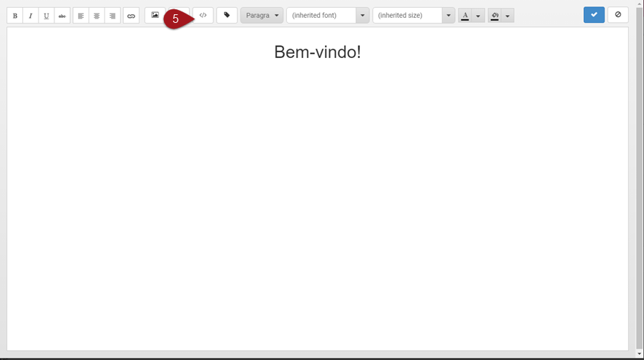
Task: Insert a hyperlink
Action: (131, 16)
